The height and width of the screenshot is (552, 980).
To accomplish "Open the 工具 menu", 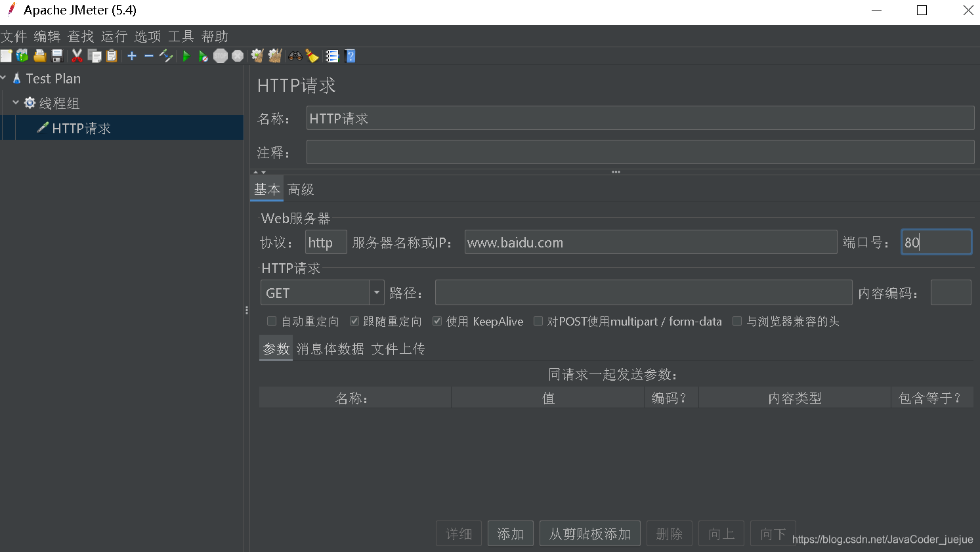I will click(x=181, y=36).
